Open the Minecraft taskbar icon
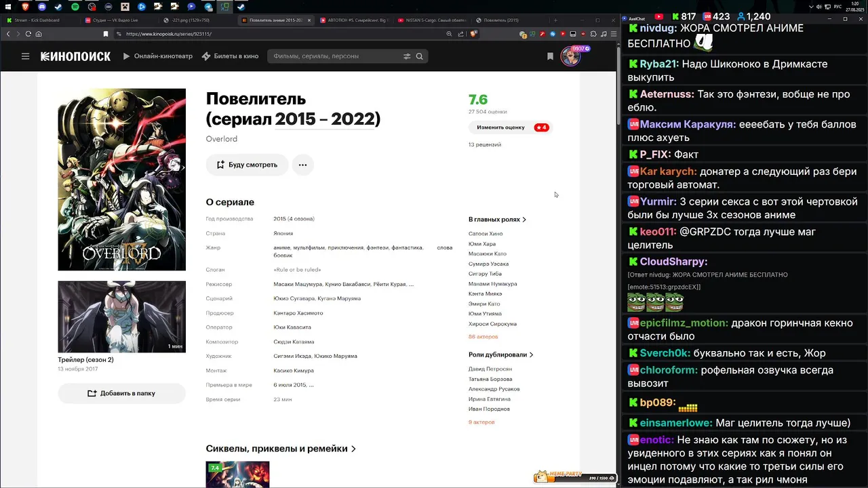The height and width of the screenshot is (488, 868). coord(125,7)
